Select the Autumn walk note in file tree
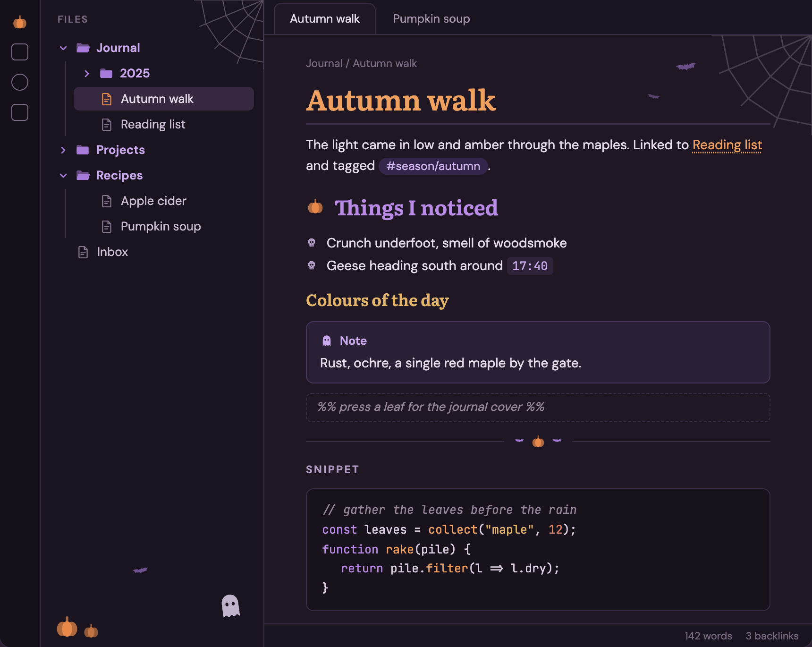This screenshot has height=647, width=812. (164, 99)
